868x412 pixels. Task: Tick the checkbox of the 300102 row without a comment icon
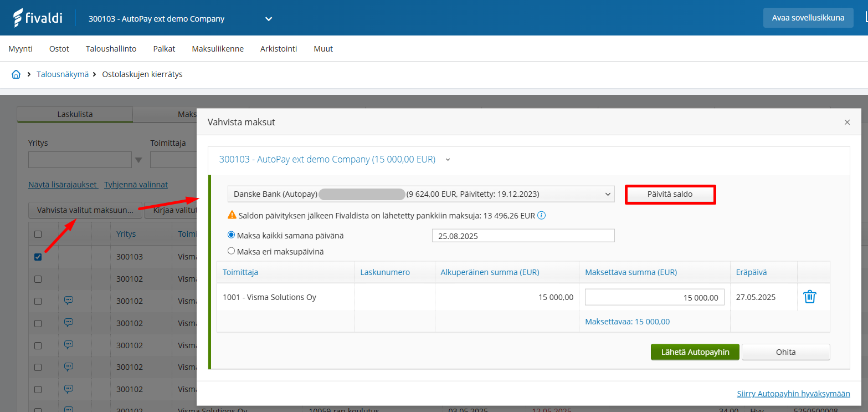(x=38, y=279)
